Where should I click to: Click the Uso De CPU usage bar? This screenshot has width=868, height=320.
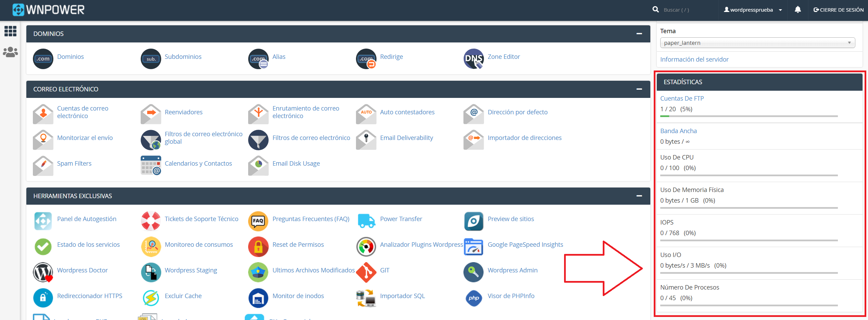[x=749, y=175]
